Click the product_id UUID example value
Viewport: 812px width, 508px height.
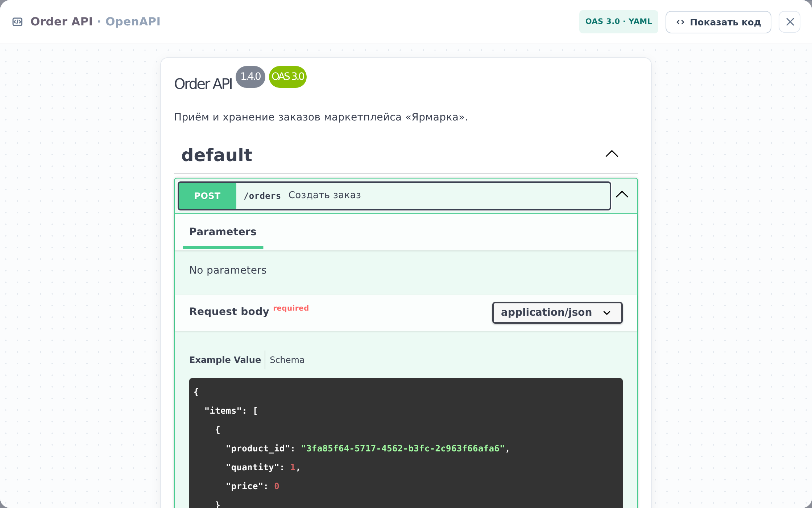tap(403, 448)
